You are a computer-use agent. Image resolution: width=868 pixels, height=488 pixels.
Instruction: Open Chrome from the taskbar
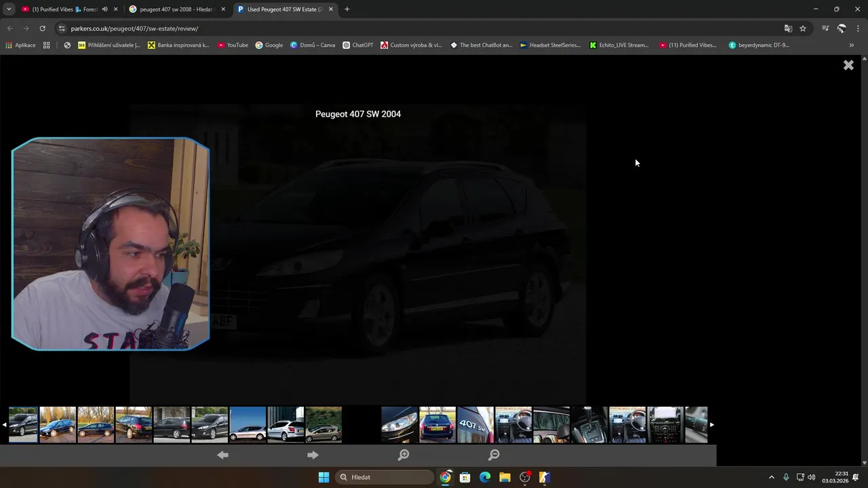click(x=446, y=477)
